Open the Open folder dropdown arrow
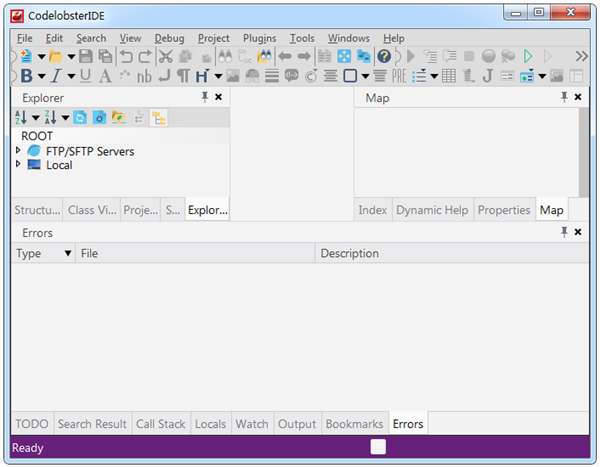600x467 pixels. click(x=71, y=57)
